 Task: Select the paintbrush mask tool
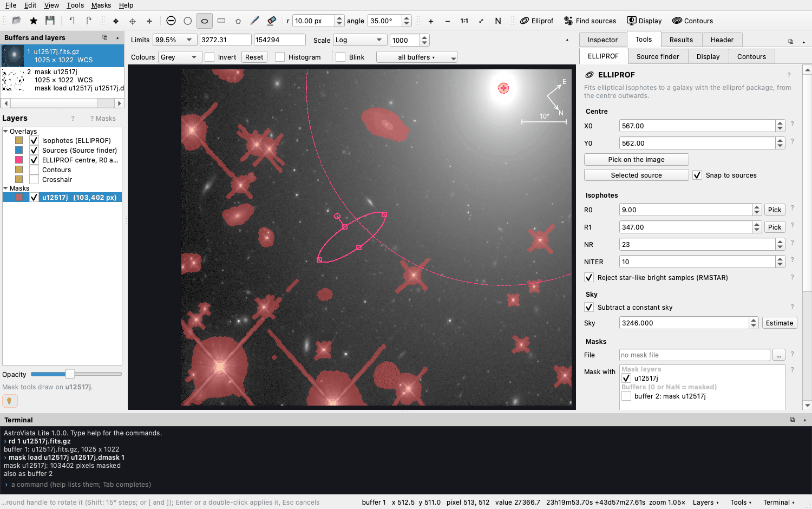[255, 21]
